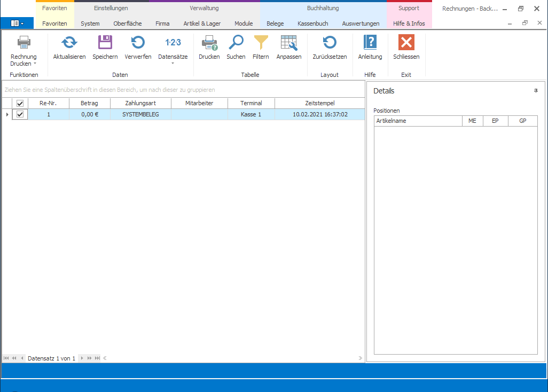Switch to the Module tab
548x392 pixels.
[x=244, y=23]
